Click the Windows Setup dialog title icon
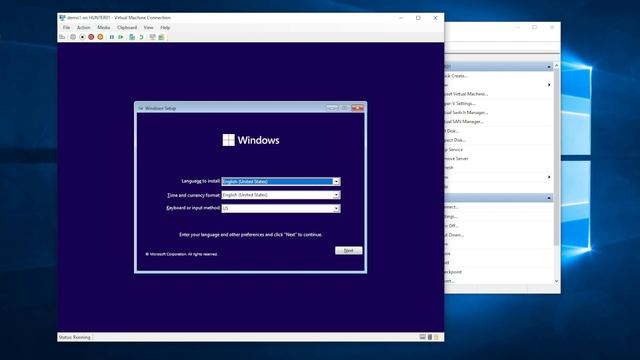The width and height of the screenshot is (640, 360). point(141,108)
